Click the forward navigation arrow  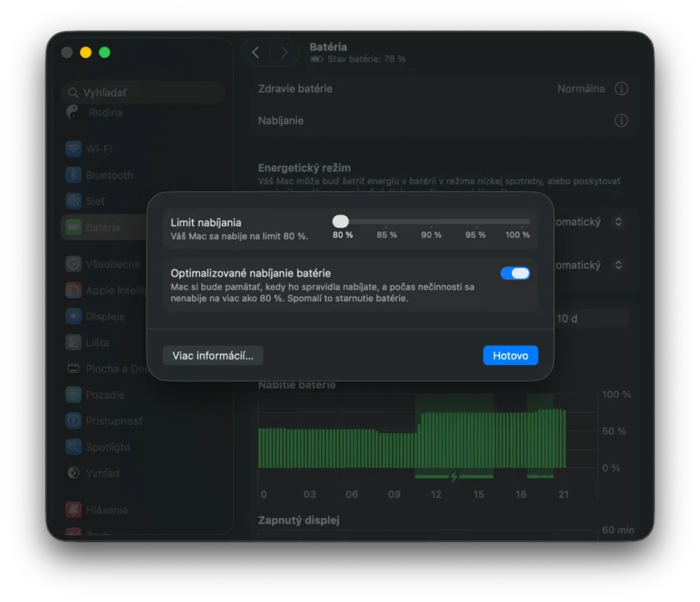pos(284,52)
